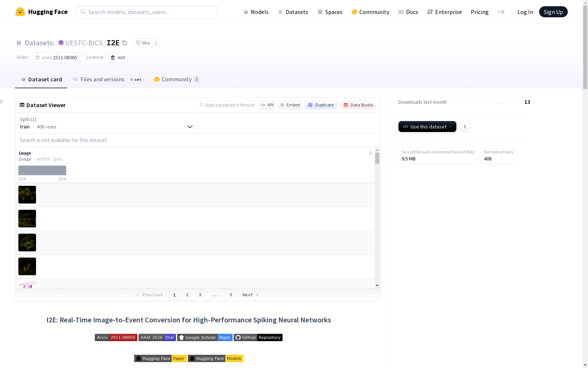Expand Use this dataset dropdown
Image resolution: width=588 pixels, height=368 pixels.
(427, 127)
